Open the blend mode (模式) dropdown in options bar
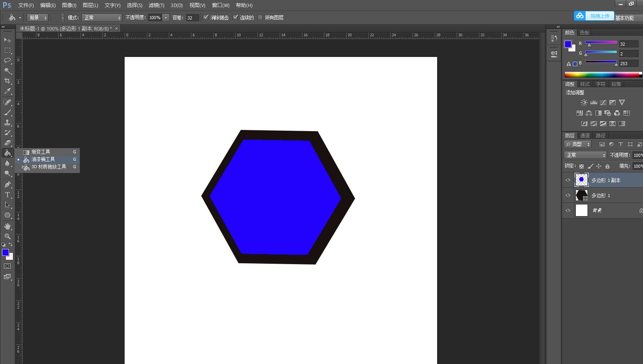The image size is (643, 364). click(102, 18)
